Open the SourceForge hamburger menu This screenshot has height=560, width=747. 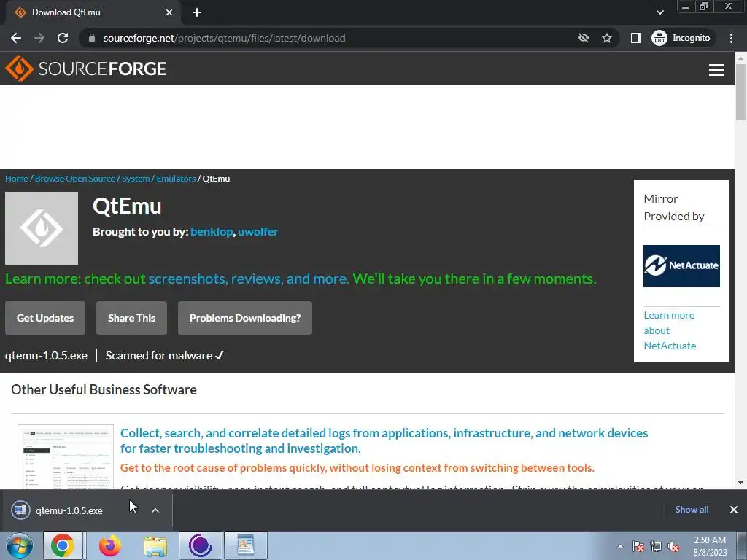(716, 70)
